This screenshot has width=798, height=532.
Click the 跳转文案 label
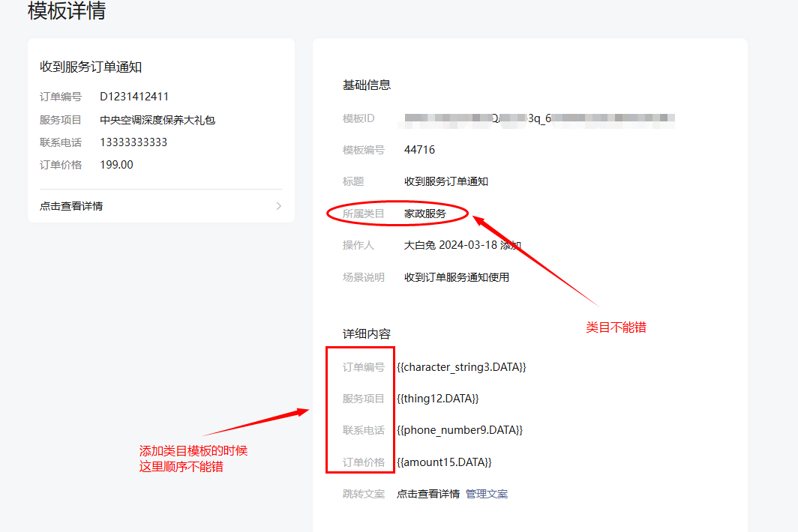[363, 494]
